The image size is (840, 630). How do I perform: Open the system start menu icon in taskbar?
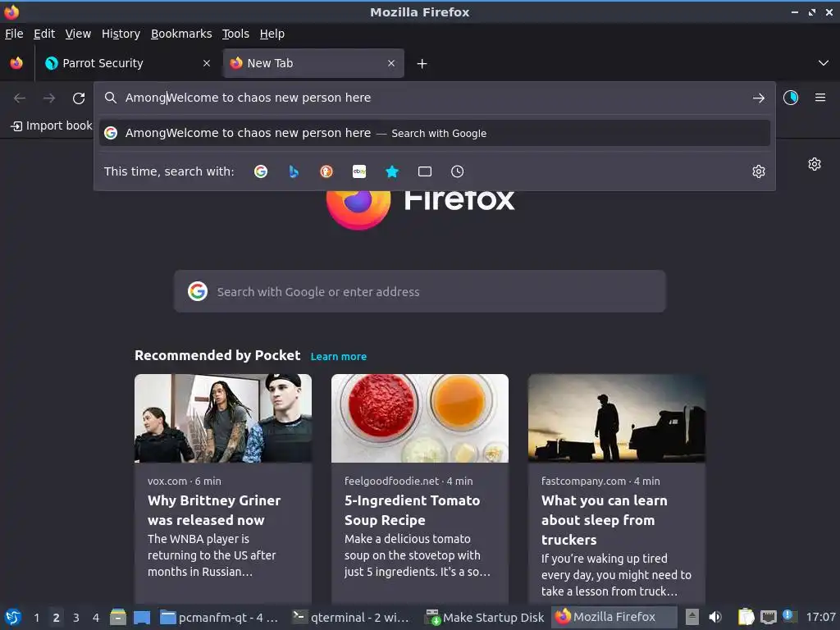pyautogui.click(x=13, y=617)
